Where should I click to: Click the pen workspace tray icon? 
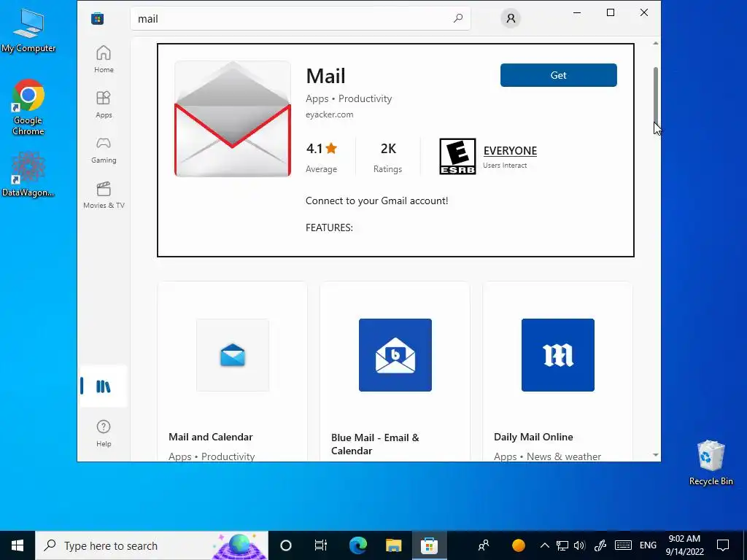pos(600,545)
